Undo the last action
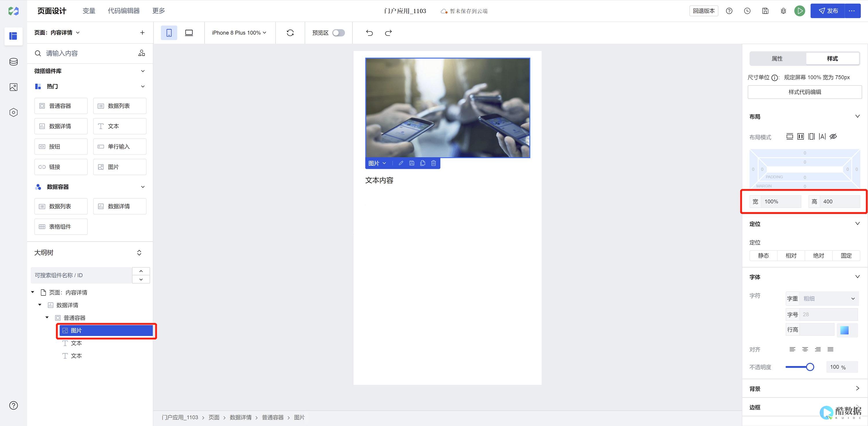Screen dimensions: 868x426 click(x=369, y=33)
